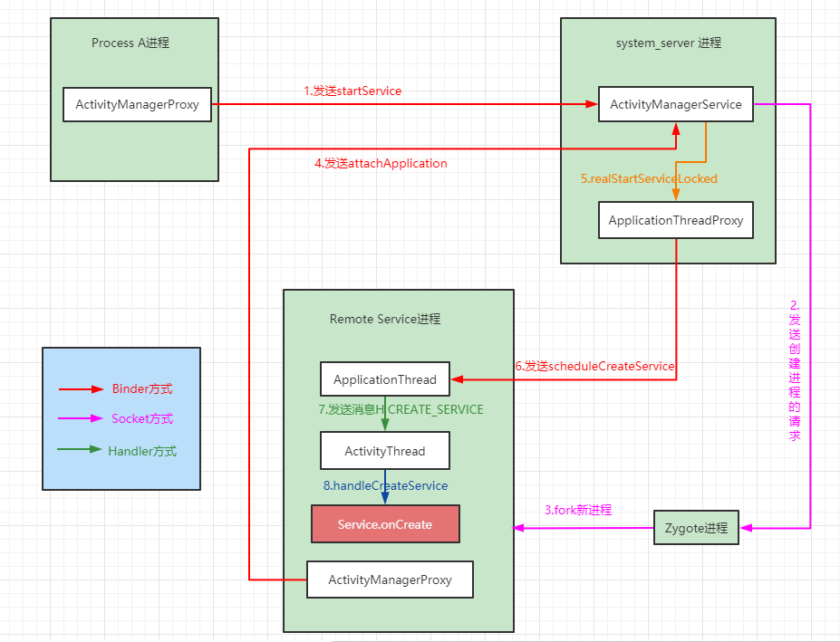Image resolution: width=840 pixels, height=642 pixels.
Task: Click ActivityManagerProxy box in Process A
Action: coord(137,104)
